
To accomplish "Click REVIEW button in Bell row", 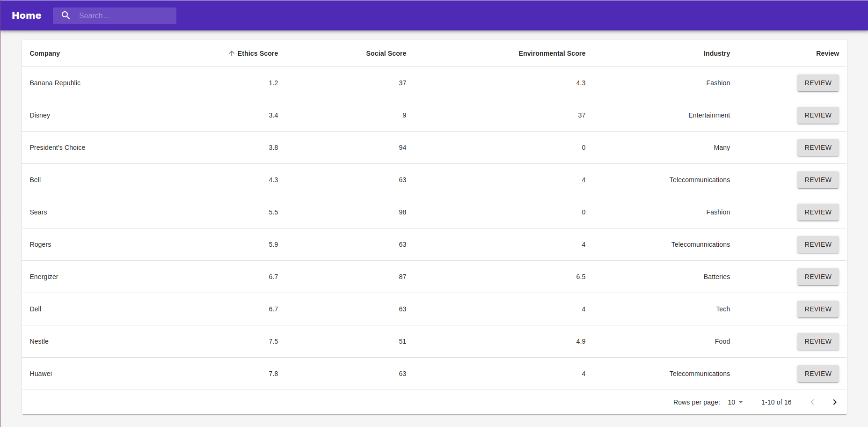I will click(818, 180).
